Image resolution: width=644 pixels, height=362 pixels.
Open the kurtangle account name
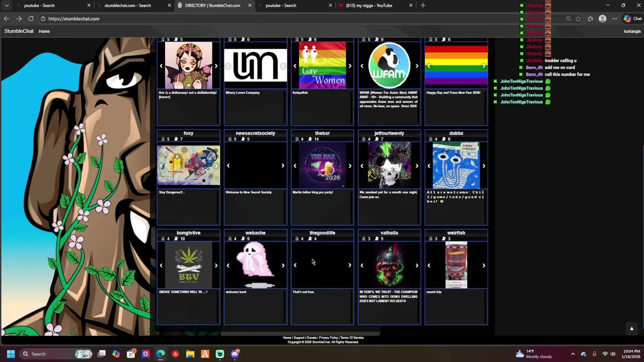(x=632, y=31)
